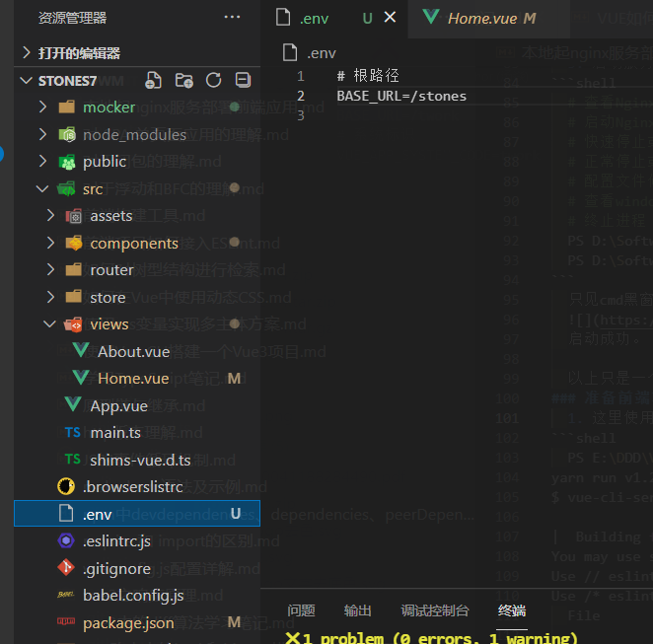Screen dimensions: 653x644
Task: Click the New File icon in explorer header
Action: pos(153,80)
